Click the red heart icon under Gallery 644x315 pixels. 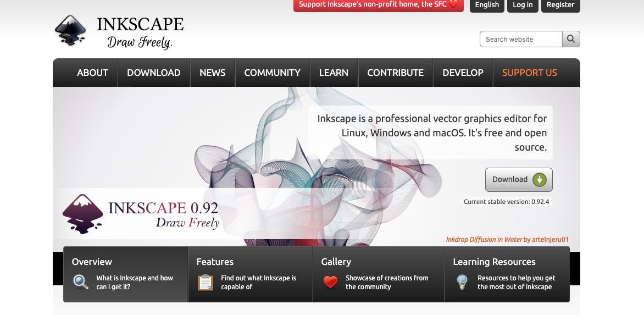click(330, 281)
